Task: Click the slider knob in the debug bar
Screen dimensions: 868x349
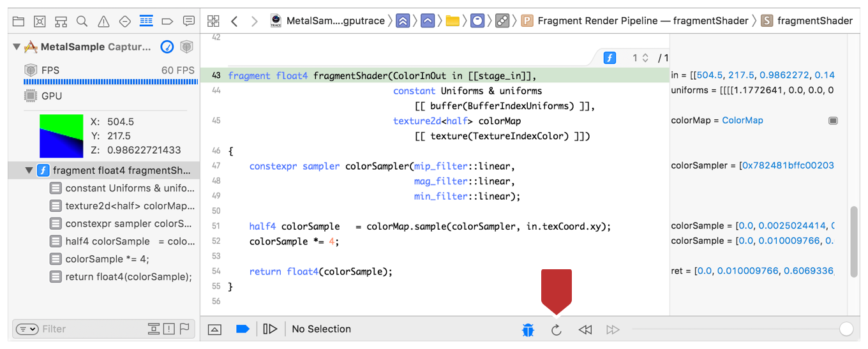Action: [x=846, y=329]
